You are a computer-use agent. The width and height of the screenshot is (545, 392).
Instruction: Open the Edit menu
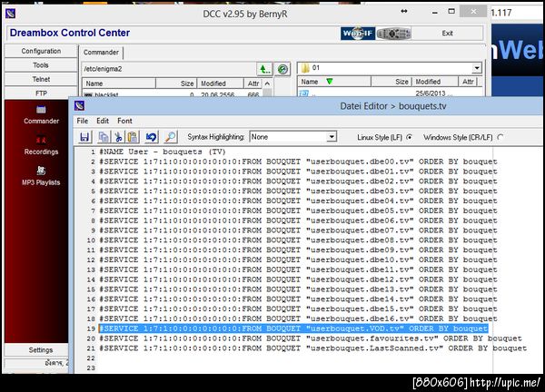point(103,121)
